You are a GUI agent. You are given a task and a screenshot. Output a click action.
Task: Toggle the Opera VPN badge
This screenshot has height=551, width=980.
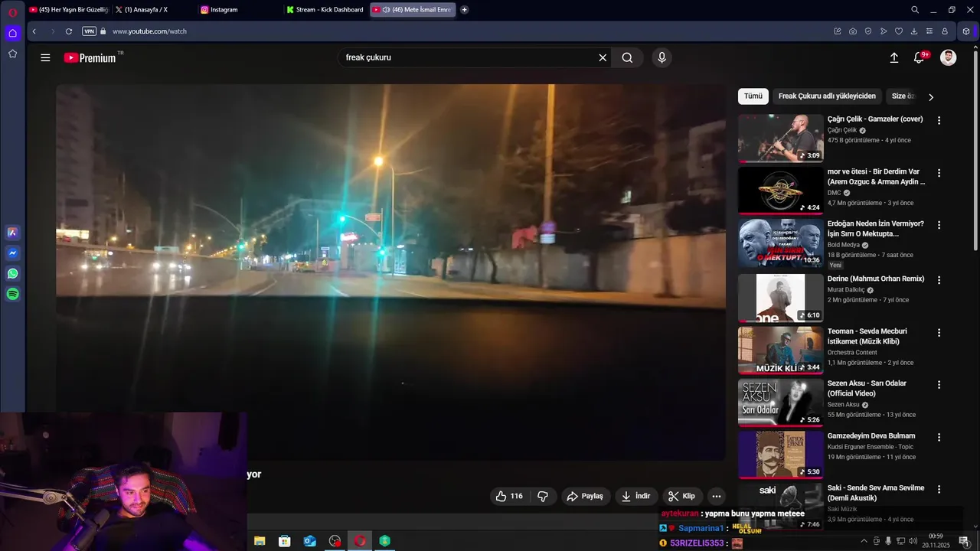pos(89,31)
